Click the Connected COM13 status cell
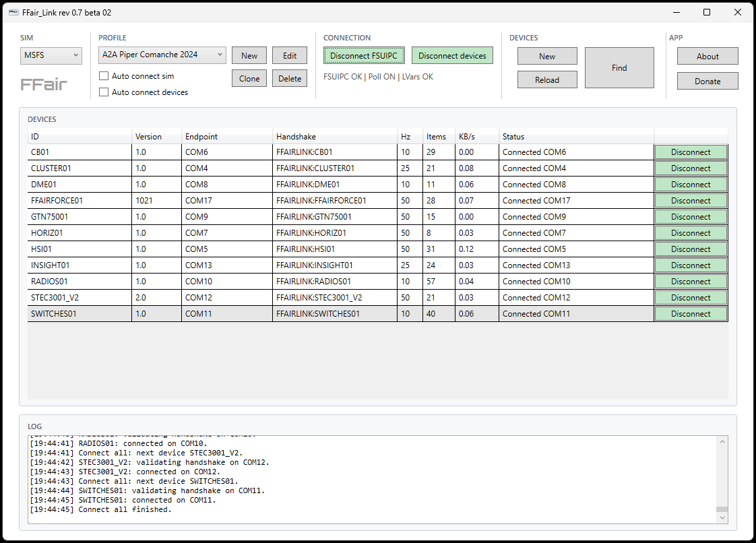This screenshot has height=543, width=756. click(577, 265)
